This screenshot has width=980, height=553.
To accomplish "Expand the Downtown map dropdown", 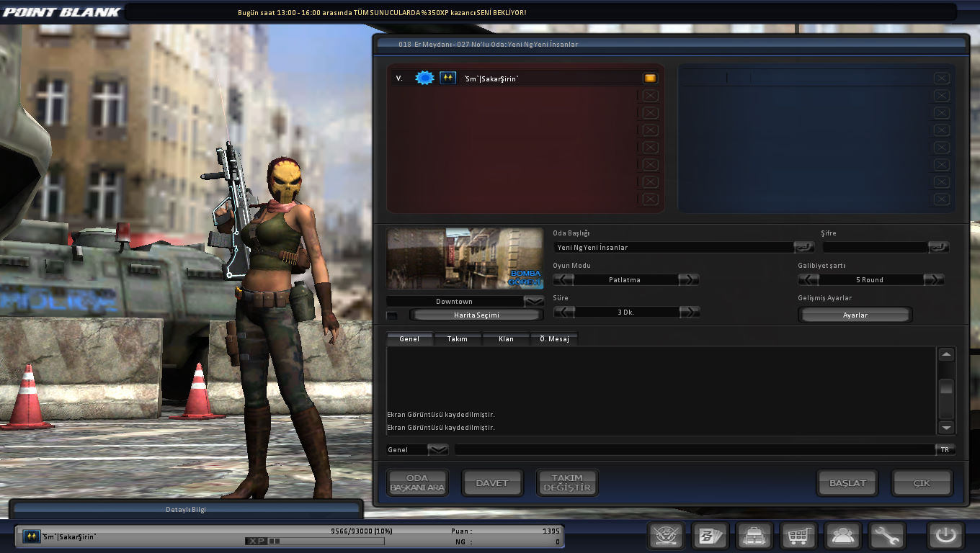I will (x=534, y=301).
